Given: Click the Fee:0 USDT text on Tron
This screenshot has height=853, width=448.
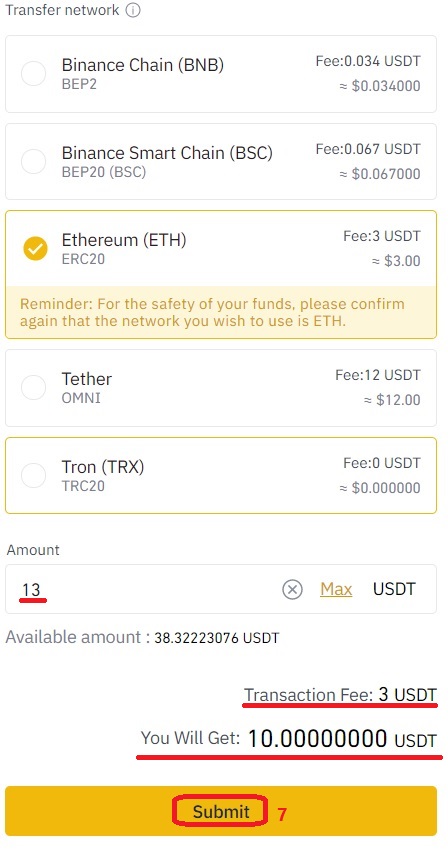Looking at the screenshot, I should (x=382, y=463).
